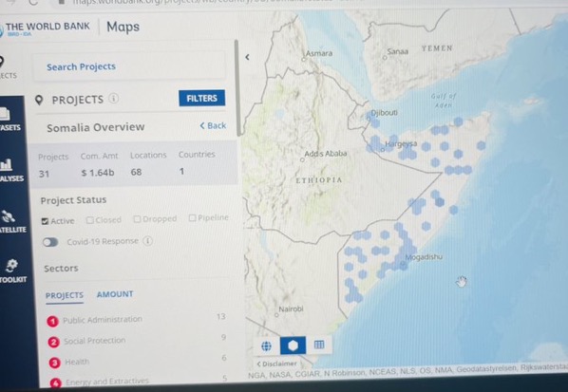
Task: Click the Nairobi label on the map
Action: pyautogui.click(x=291, y=308)
